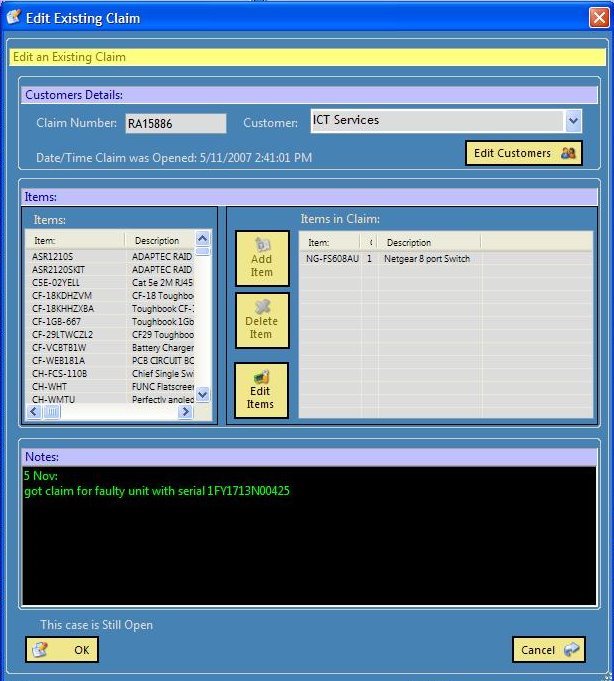Click the title bar application icon

[x=13, y=17]
